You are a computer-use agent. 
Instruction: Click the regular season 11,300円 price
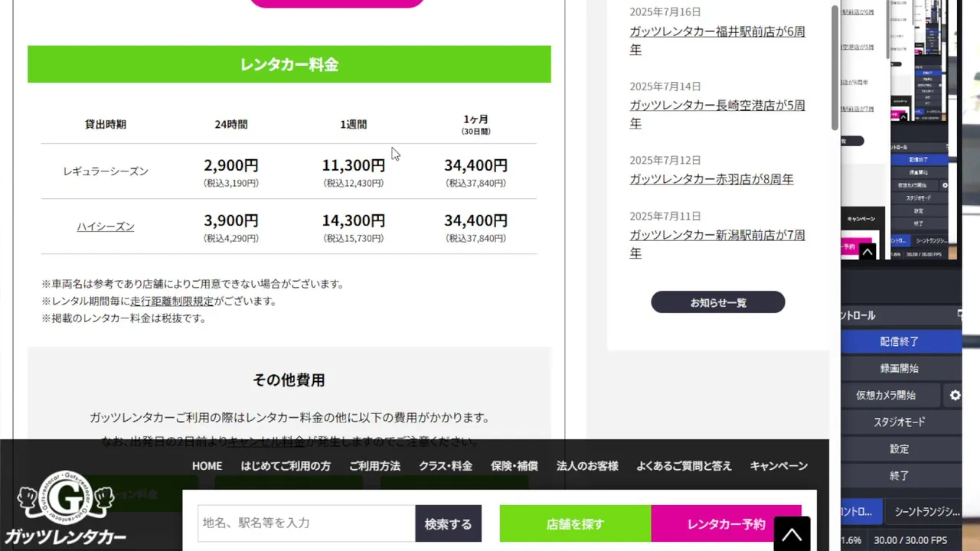pyautogui.click(x=354, y=165)
